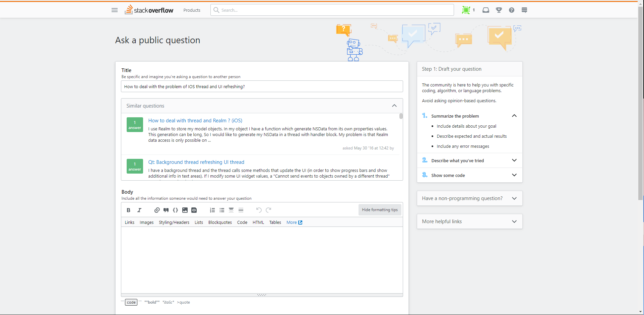This screenshot has height=315, width=644.
Task: Click the 'Include details about your goal' tip
Action: tap(466, 126)
